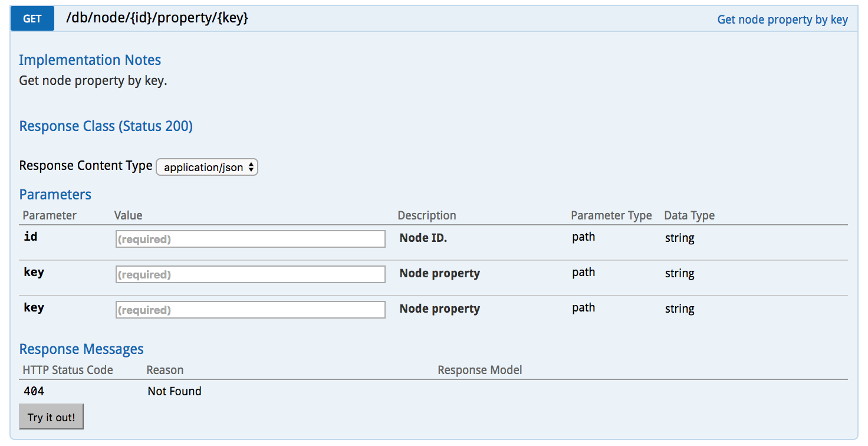Click the /db/node/{id}/property/{key} endpoint path
This screenshot has width=868, height=446.
coord(157,18)
